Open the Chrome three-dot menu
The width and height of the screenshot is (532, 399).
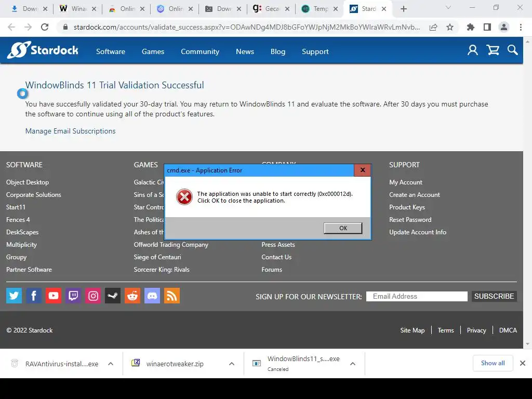(x=521, y=27)
